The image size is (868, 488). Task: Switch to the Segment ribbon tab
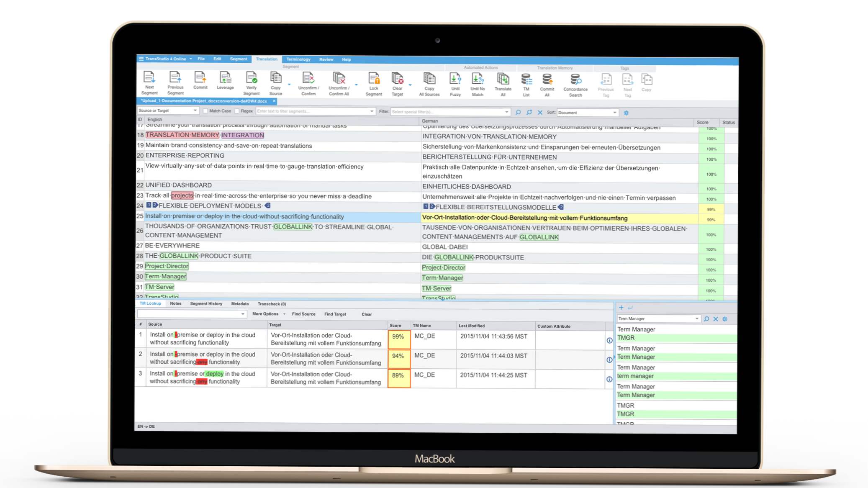click(x=238, y=59)
